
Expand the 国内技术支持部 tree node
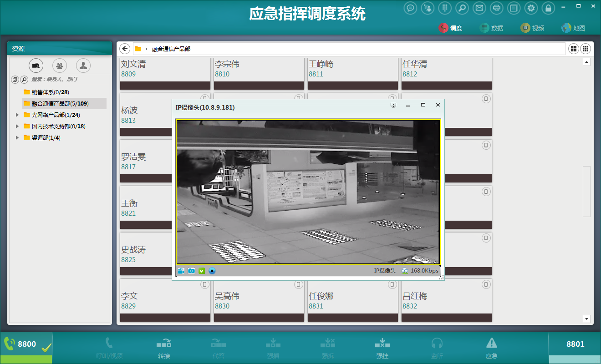coord(17,126)
